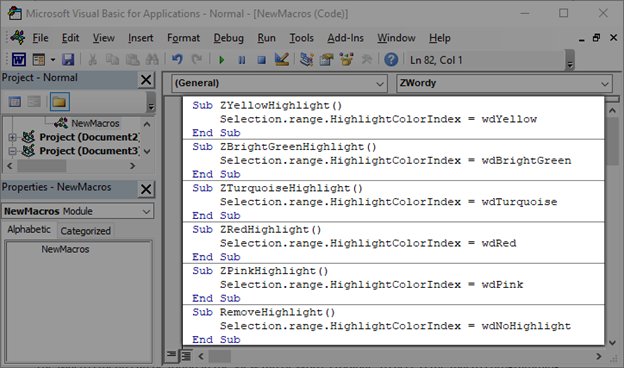Toggle Design Mode icon
Screen dimensions: 624x368
tap(282, 60)
